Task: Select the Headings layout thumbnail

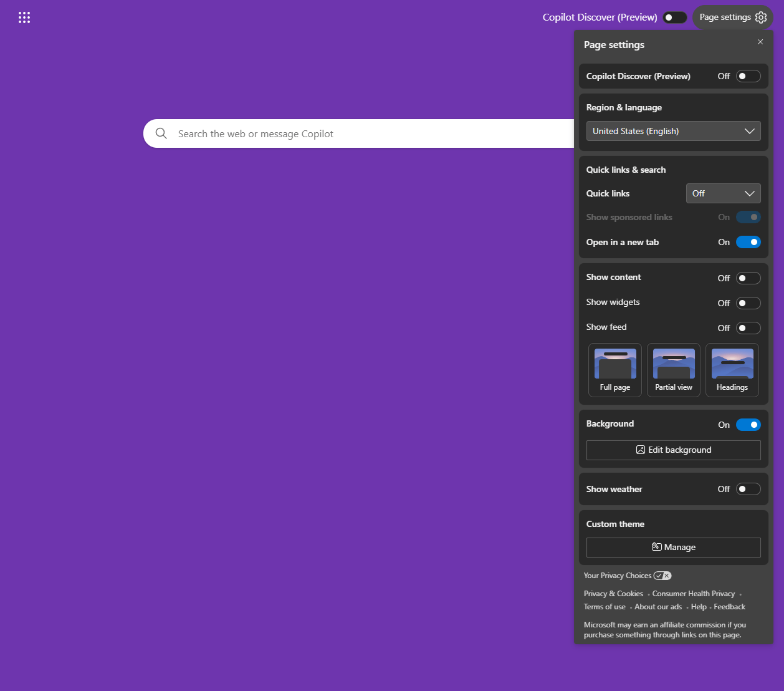Action: click(x=732, y=370)
